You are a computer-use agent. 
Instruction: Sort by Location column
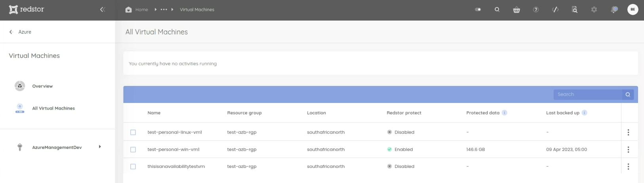(316, 113)
